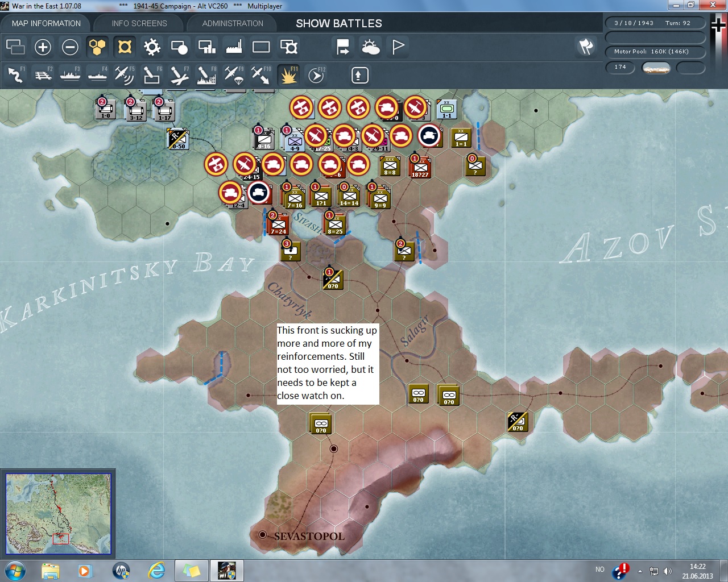
Task: Switch to the INFO SCREENS tab
Action: pos(139,23)
